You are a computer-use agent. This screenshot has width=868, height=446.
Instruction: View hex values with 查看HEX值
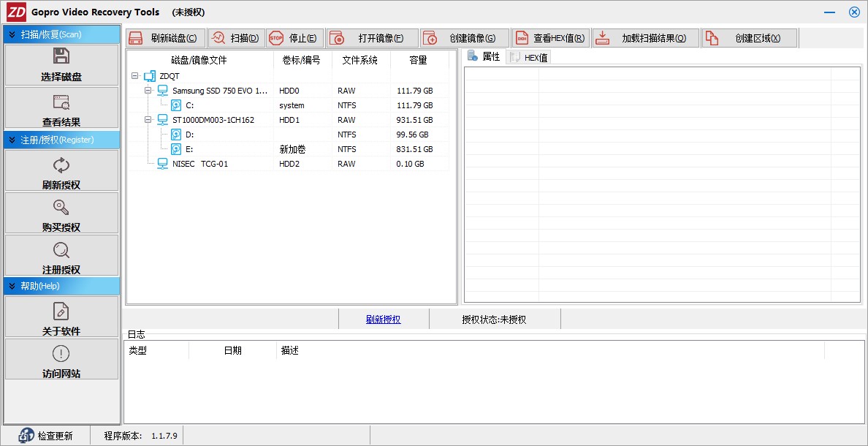(551, 39)
